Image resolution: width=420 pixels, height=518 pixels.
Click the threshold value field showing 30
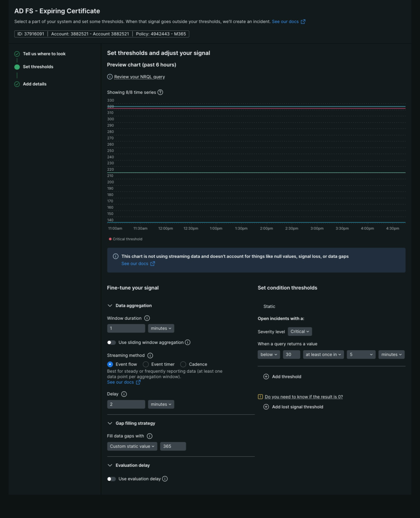pyautogui.click(x=291, y=354)
